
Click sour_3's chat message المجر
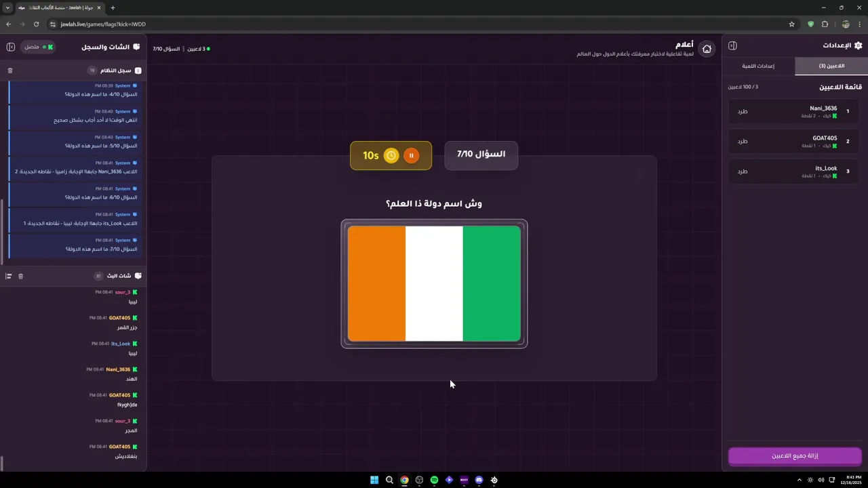coord(131,430)
